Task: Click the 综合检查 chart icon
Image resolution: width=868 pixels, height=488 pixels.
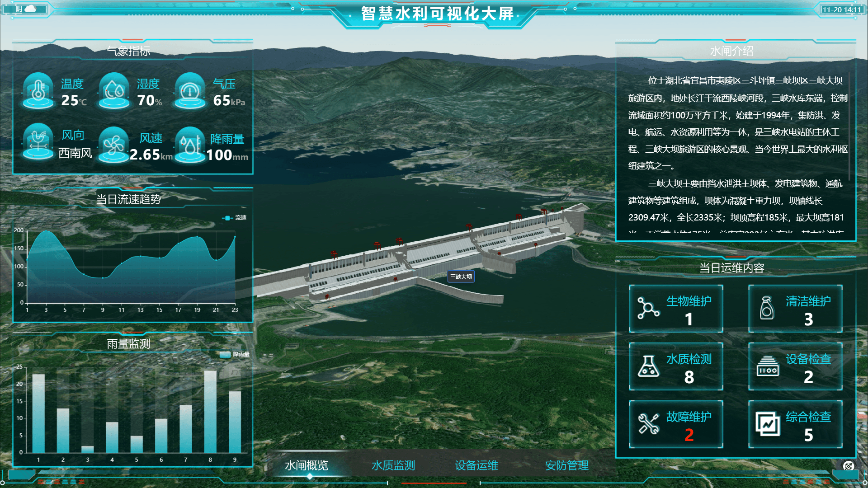Action: pyautogui.click(x=768, y=424)
